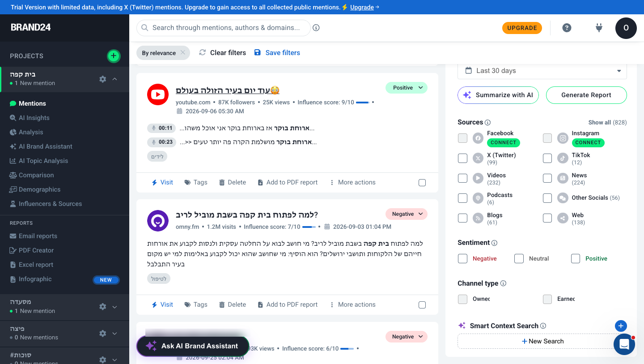Enable the Positive sentiment checkbox

[x=576, y=259]
